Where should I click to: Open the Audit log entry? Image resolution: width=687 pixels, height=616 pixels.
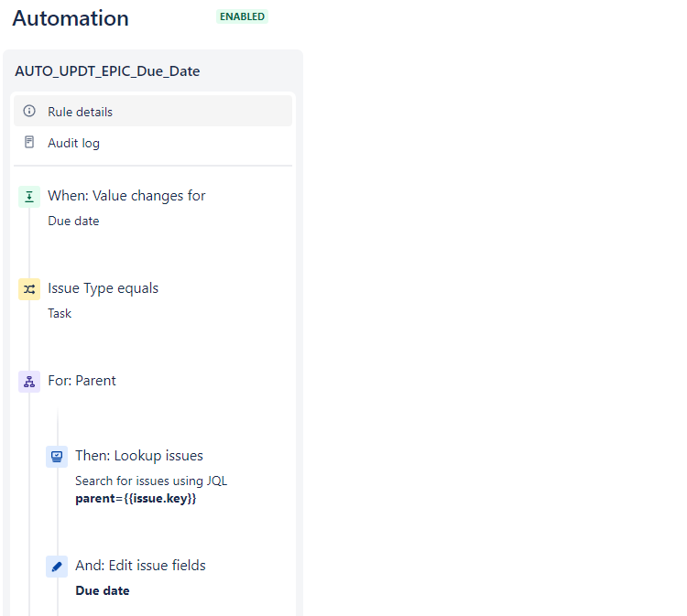152,143
